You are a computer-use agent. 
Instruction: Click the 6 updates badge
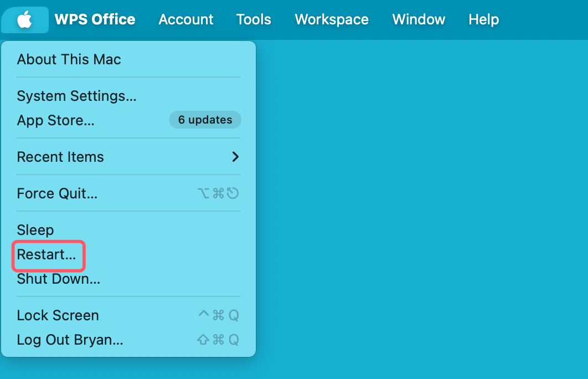pyautogui.click(x=205, y=120)
